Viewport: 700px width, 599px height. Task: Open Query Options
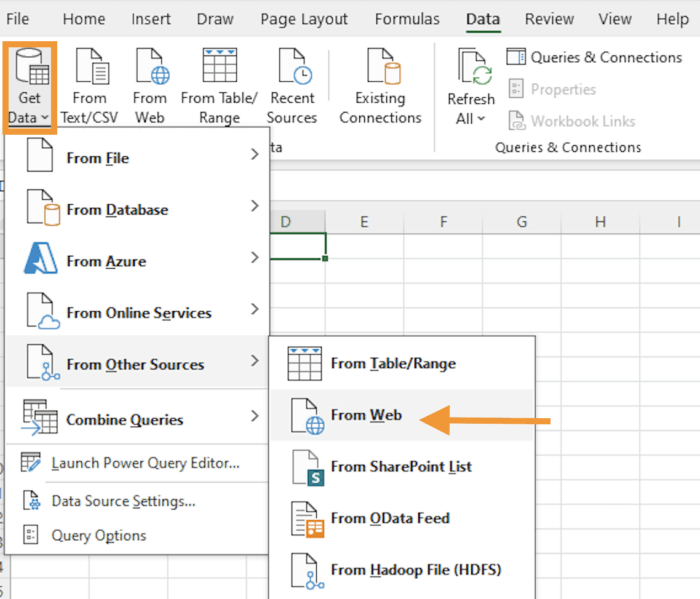point(138,535)
